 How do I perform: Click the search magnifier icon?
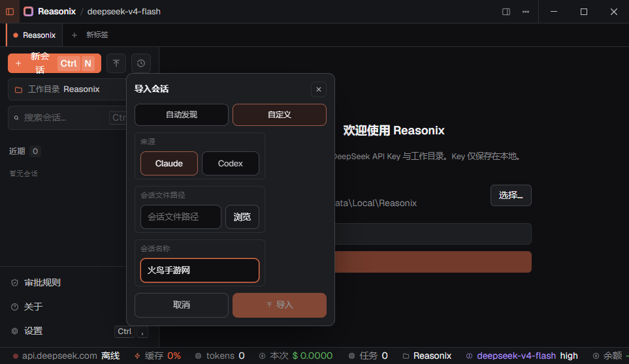click(16, 117)
